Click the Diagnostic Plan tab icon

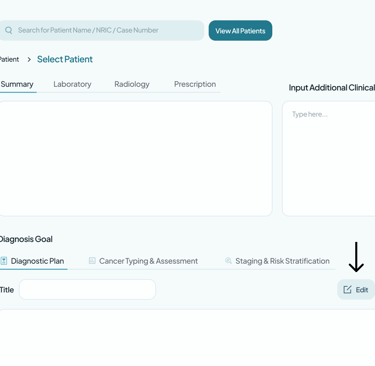4,261
